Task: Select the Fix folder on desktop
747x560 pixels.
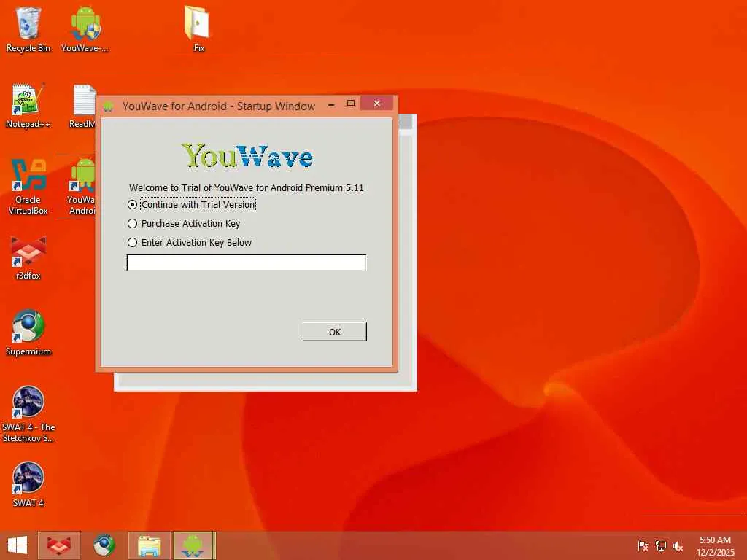Action: point(198,29)
